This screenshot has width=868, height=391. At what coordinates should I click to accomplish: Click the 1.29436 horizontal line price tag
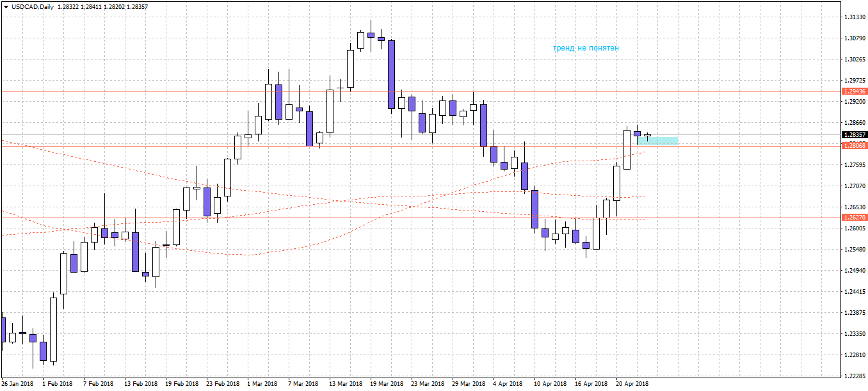855,92
